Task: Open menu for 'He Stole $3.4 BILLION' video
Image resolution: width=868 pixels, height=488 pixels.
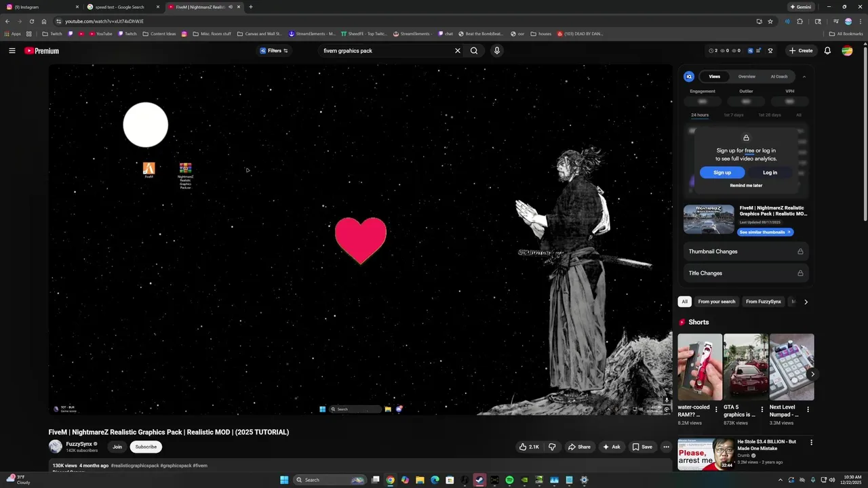Action: tap(811, 443)
